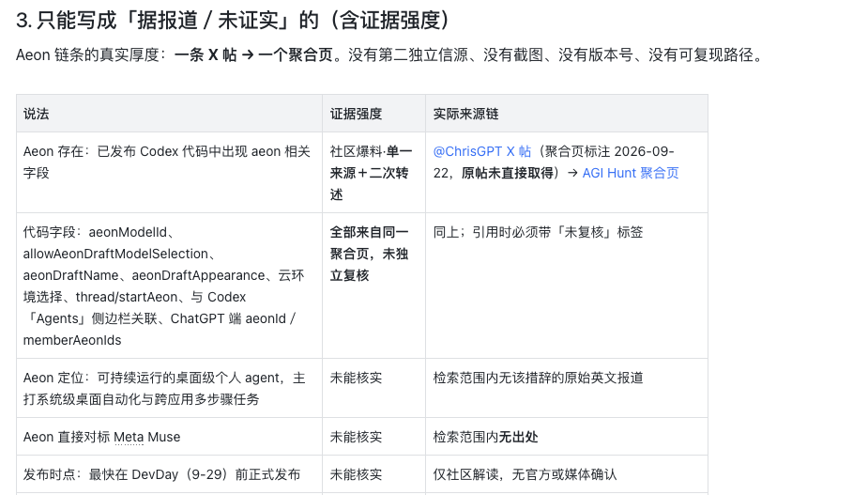Click the section heading 只能写成「据报道 / 未证实」的
Image resolution: width=868 pixels, height=495 pixels.
click(x=233, y=21)
